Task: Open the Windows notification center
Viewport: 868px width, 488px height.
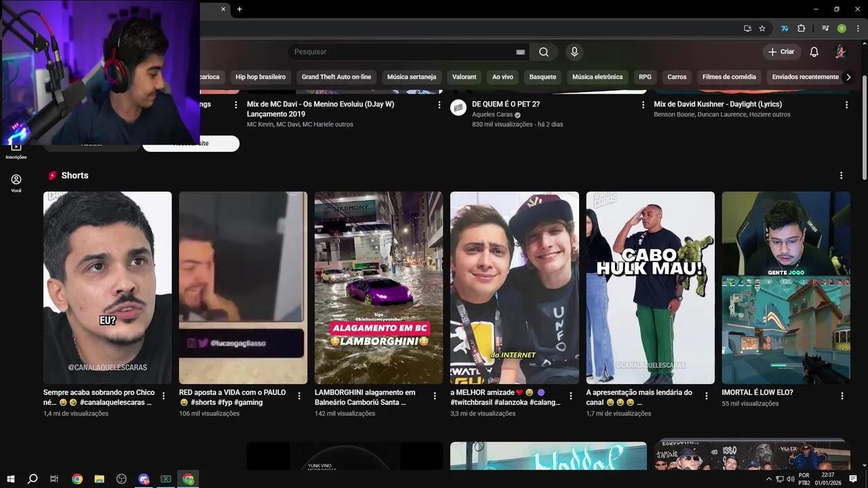Action: coord(853,479)
